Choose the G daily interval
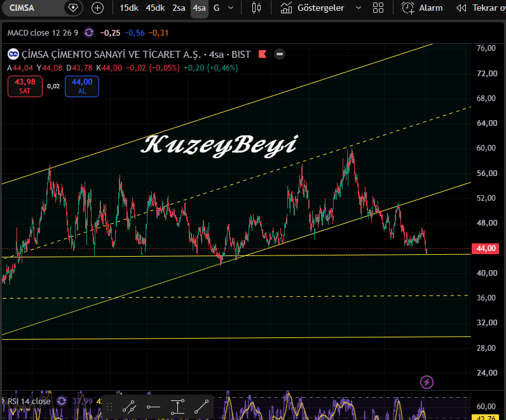Screen dimensions: 506x420 [x=217, y=8]
